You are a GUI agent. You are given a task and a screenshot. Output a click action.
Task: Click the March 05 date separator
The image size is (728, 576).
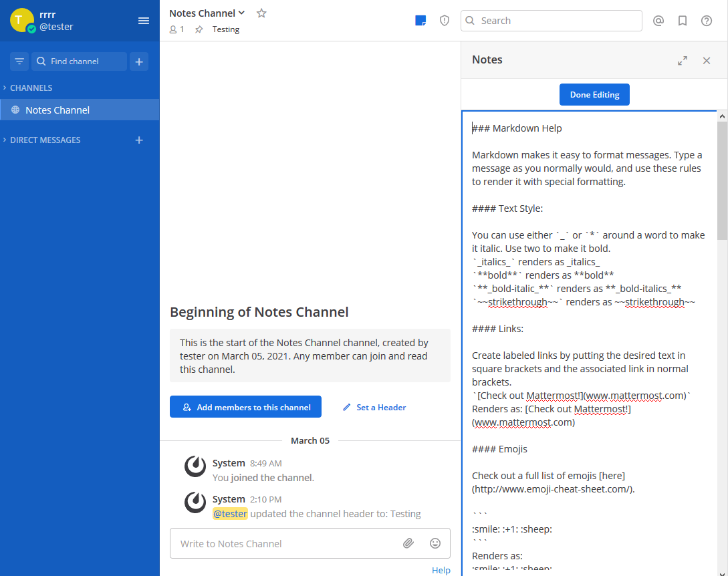coord(310,440)
